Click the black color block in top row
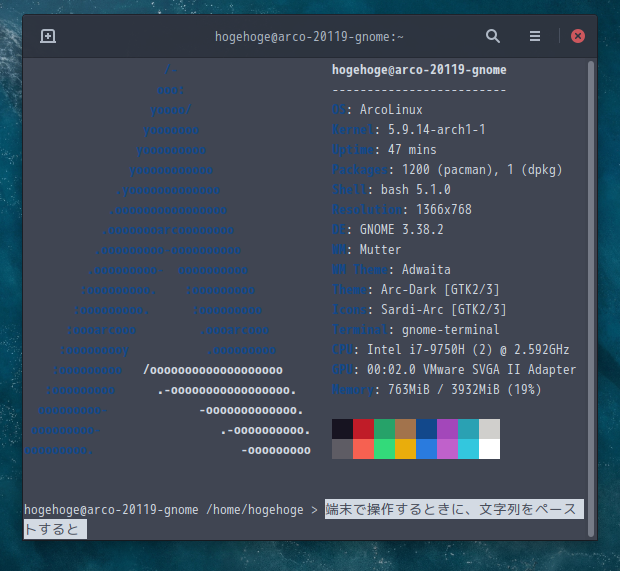The image size is (620, 571). 342,429
